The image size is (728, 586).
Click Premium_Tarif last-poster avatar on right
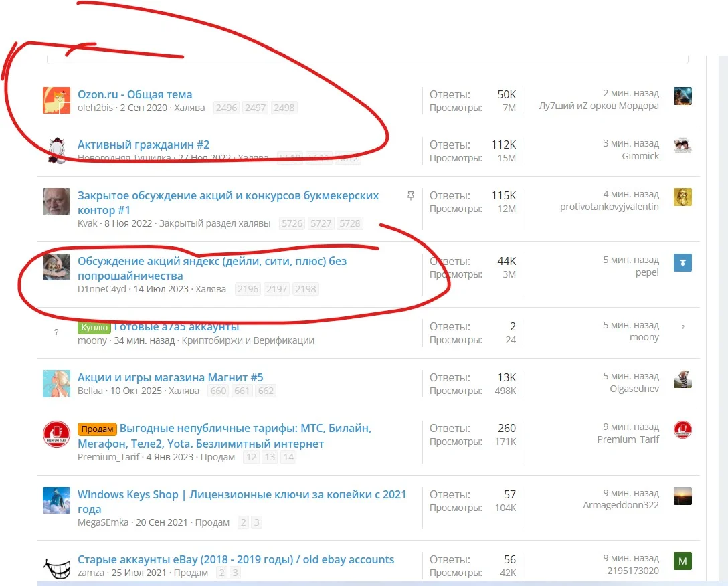coord(682,429)
